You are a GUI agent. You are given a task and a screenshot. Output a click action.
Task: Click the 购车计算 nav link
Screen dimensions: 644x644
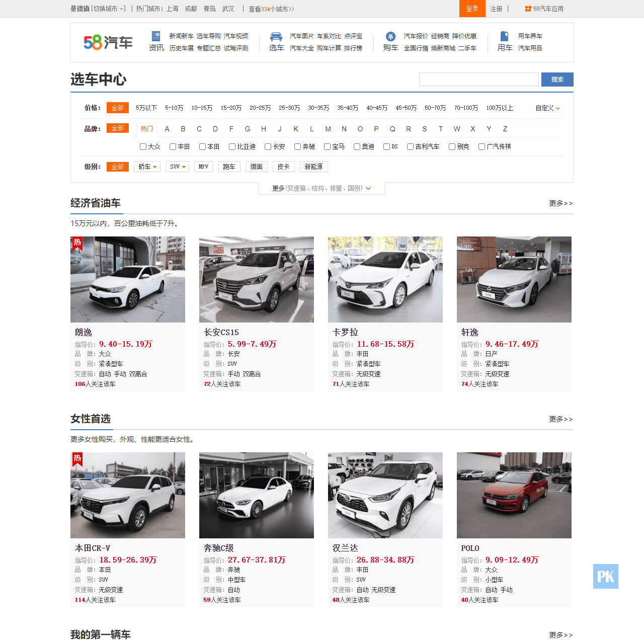[x=329, y=48]
